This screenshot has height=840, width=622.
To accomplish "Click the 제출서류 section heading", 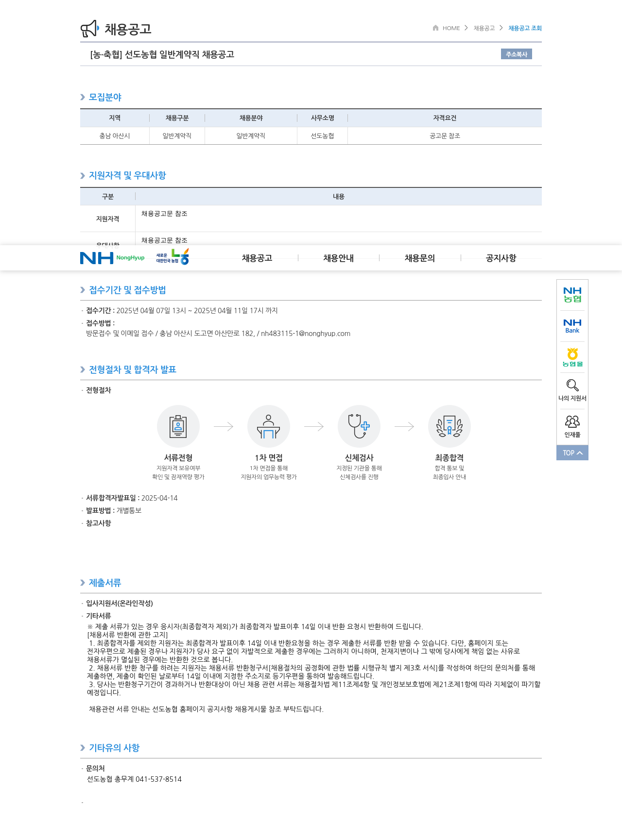I will pyautogui.click(x=105, y=583).
